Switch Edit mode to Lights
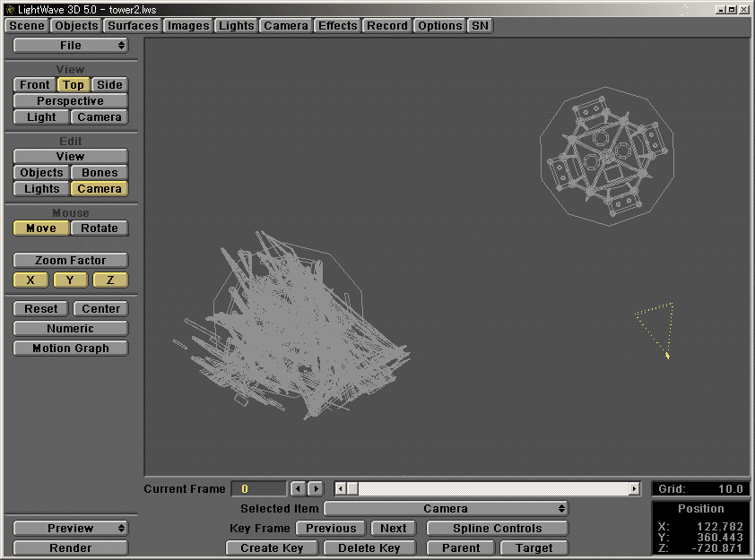The image size is (755, 560). (40, 188)
